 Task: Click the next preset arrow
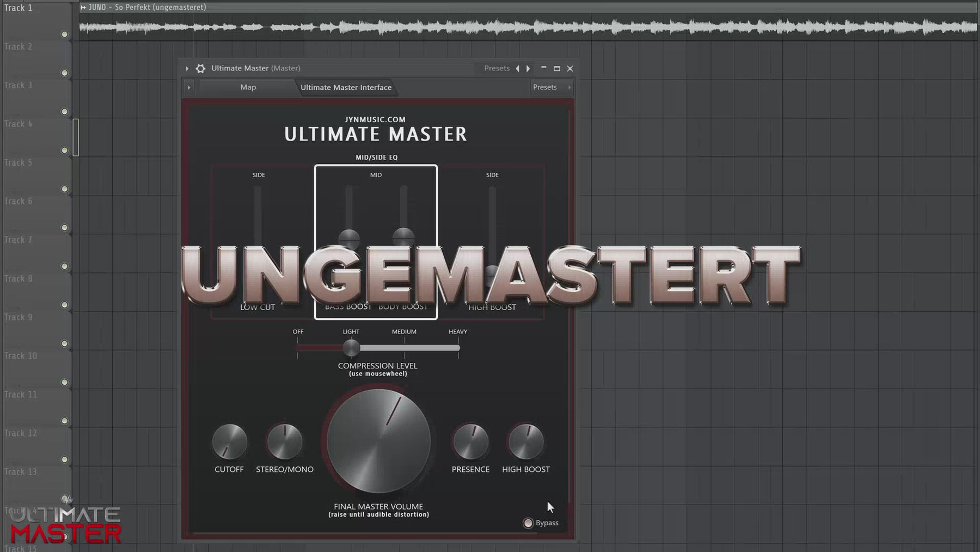528,68
